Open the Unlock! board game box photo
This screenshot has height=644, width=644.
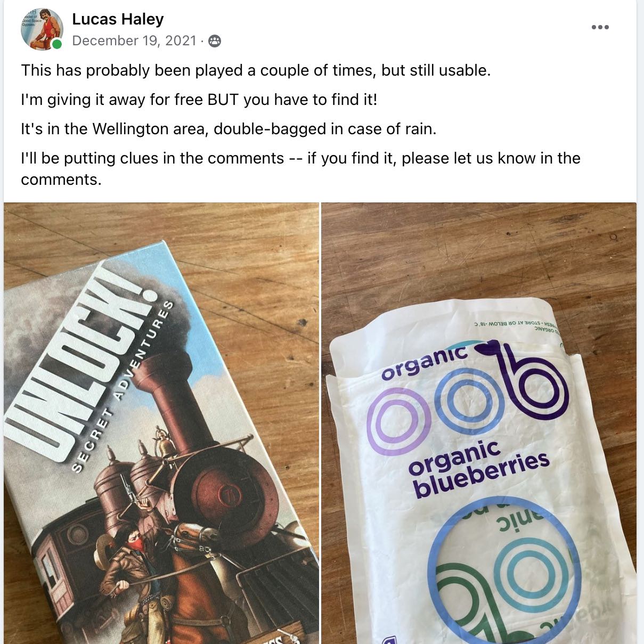(161, 423)
